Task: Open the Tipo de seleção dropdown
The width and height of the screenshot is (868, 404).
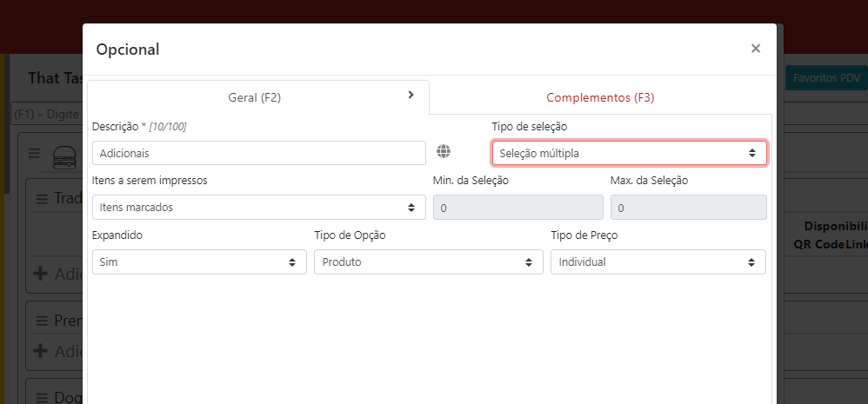Action: 629,153
